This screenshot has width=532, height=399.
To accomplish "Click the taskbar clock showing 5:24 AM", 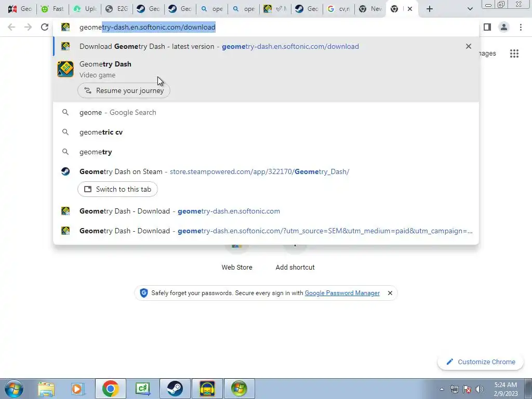I will (x=506, y=389).
